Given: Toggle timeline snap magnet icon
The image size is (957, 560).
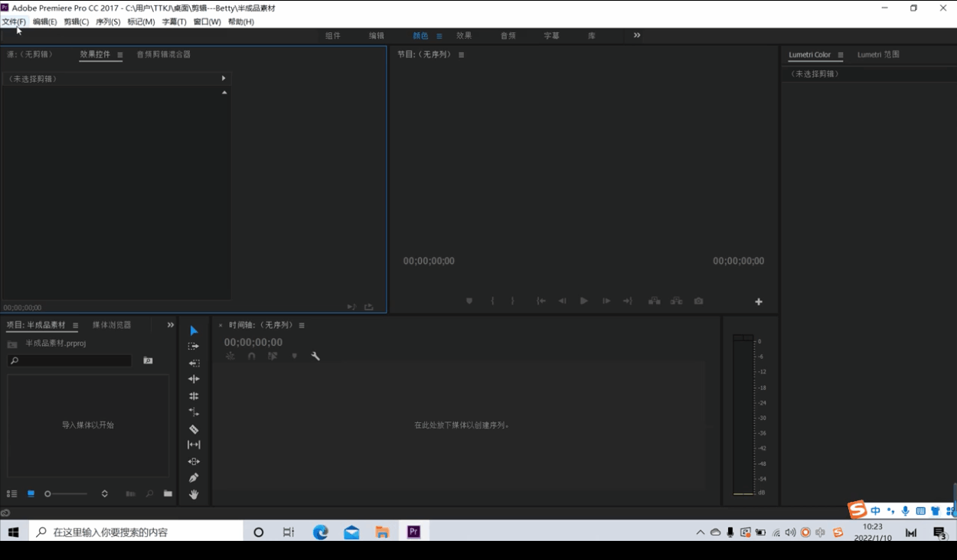Looking at the screenshot, I should pyautogui.click(x=252, y=357).
